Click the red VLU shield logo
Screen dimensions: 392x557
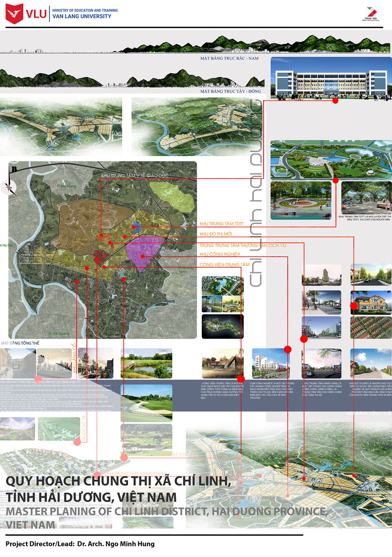point(15,14)
